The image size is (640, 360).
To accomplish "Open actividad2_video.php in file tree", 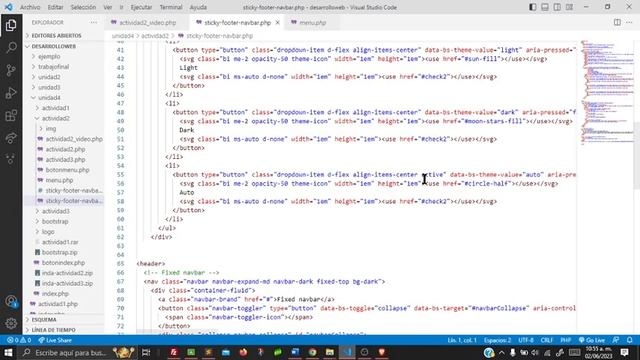I will pos(74,139).
